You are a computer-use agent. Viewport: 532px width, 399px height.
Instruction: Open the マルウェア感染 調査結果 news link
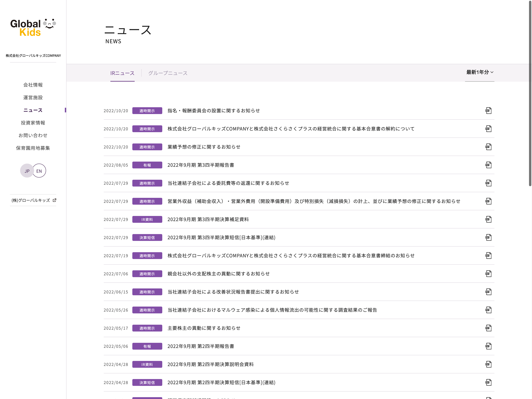[272, 310]
